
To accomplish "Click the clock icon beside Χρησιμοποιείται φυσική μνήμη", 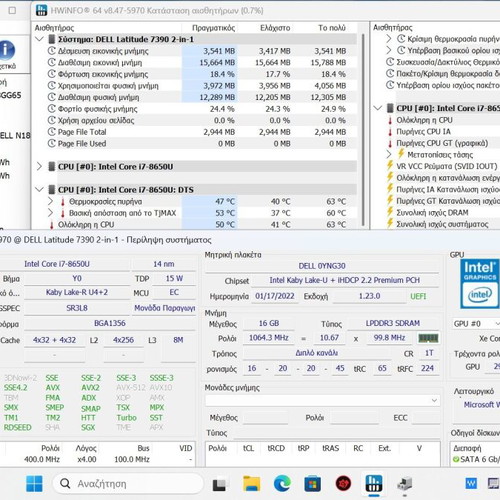I will point(51,86).
